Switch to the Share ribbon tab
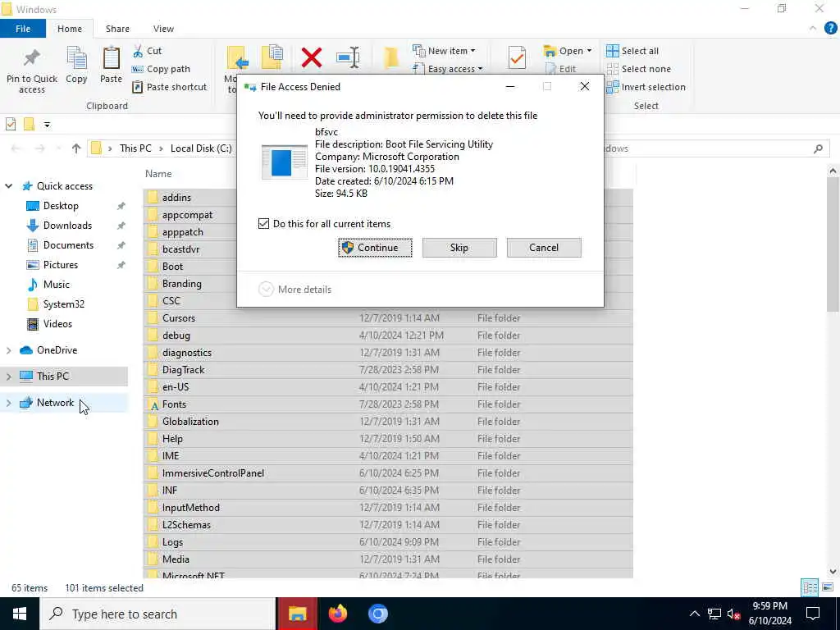This screenshot has width=840, height=630. (117, 29)
